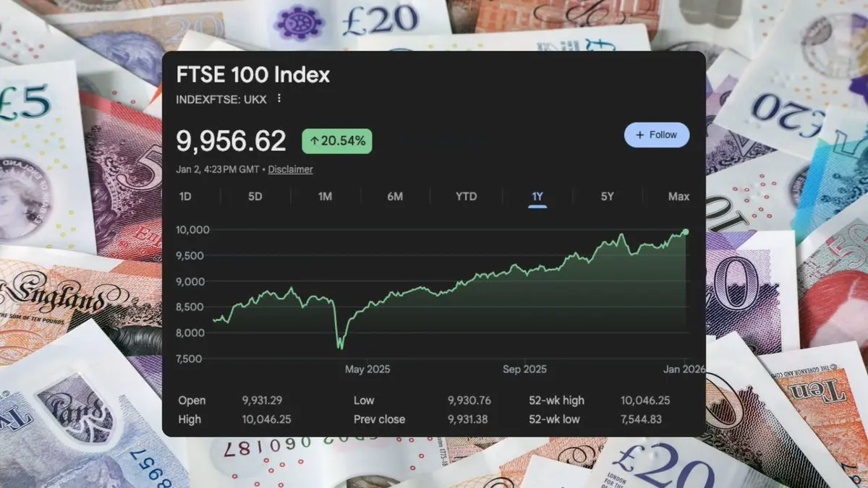This screenshot has width=868, height=488.
Task: Click the May 2025 axis label
Action: (x=367, y=369)
